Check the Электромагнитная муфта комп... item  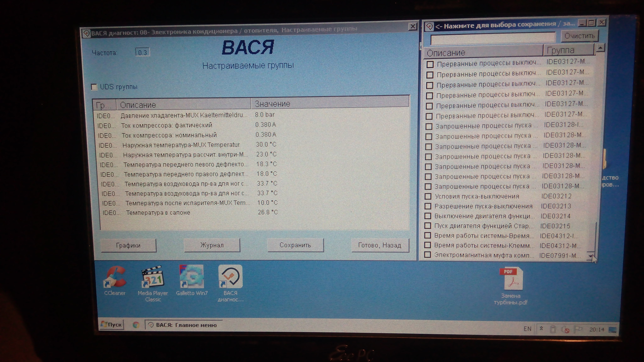pos(427,255)
